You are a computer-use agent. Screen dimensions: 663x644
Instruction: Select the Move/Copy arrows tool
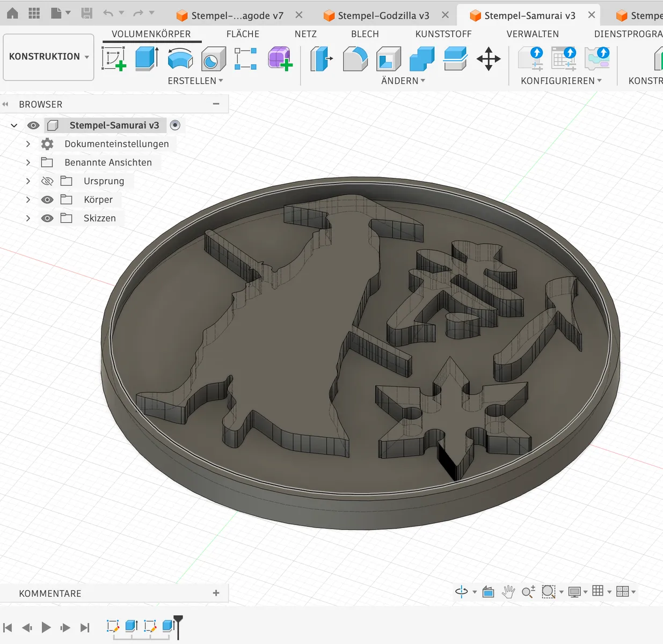(489, 58)
